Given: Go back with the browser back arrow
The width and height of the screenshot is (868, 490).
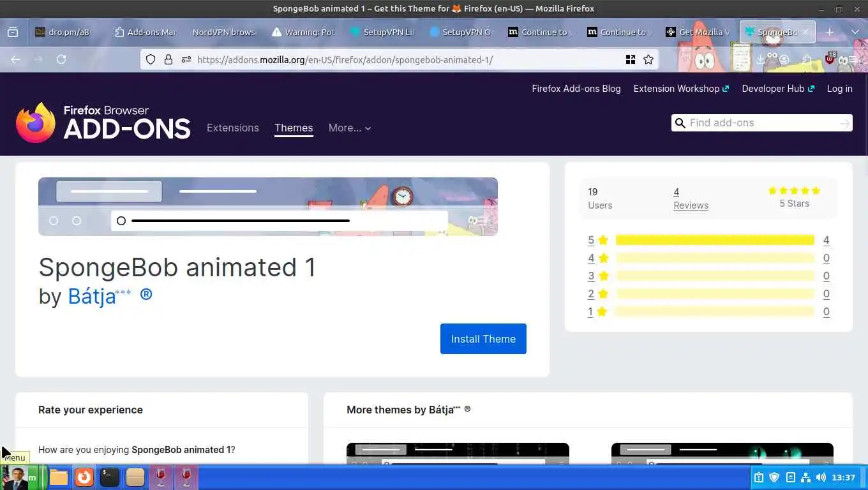Looking at the screenshot, I should coord(15,59).
